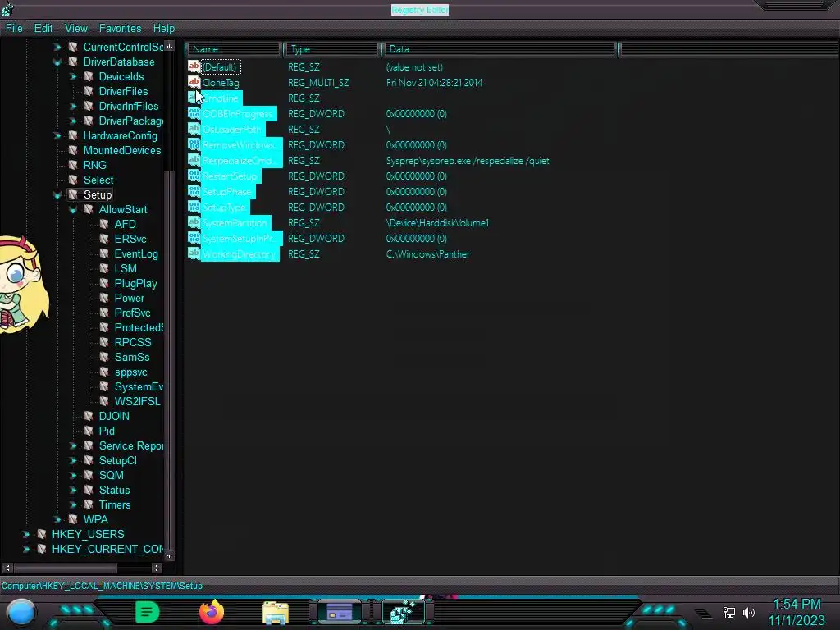Sort values by Name column header

click(x=234, y=49)
